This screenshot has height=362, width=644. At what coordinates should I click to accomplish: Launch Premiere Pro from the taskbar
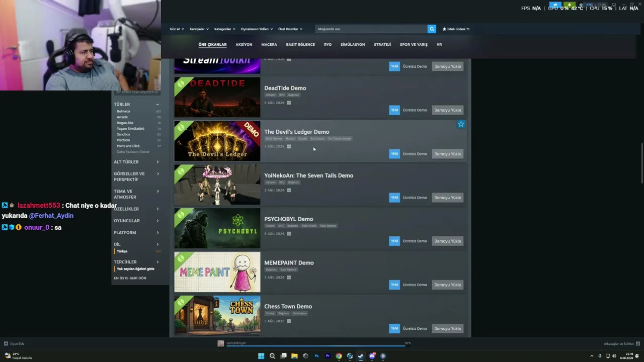328,356
